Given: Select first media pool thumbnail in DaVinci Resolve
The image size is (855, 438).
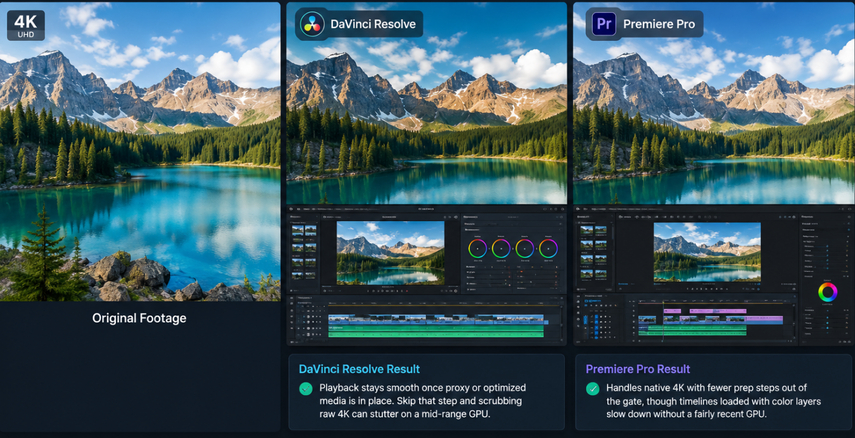Looking at the screenshot, I should (298, 230).
